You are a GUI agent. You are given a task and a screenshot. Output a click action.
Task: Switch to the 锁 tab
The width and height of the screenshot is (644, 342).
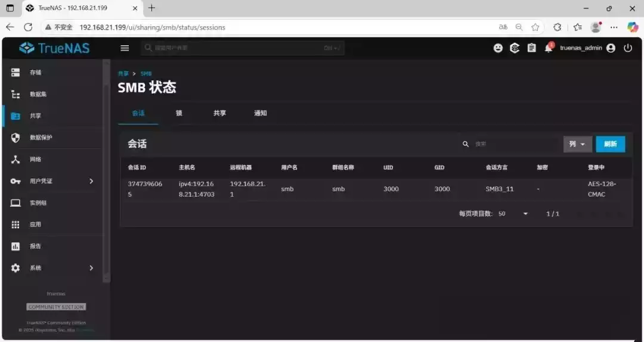[x=179, y=113]
